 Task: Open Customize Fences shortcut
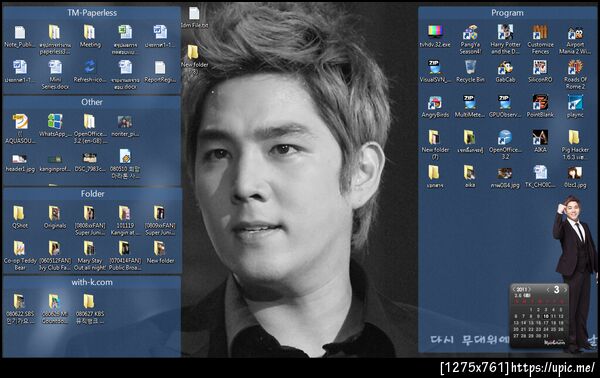540,39
